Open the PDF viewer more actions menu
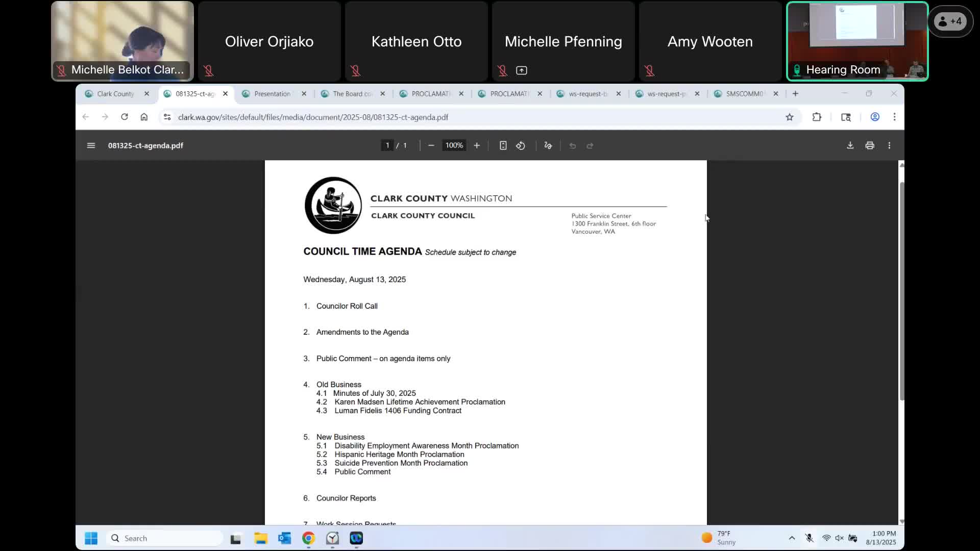Screen dimensions: 980x551 (x=889, y=145)
